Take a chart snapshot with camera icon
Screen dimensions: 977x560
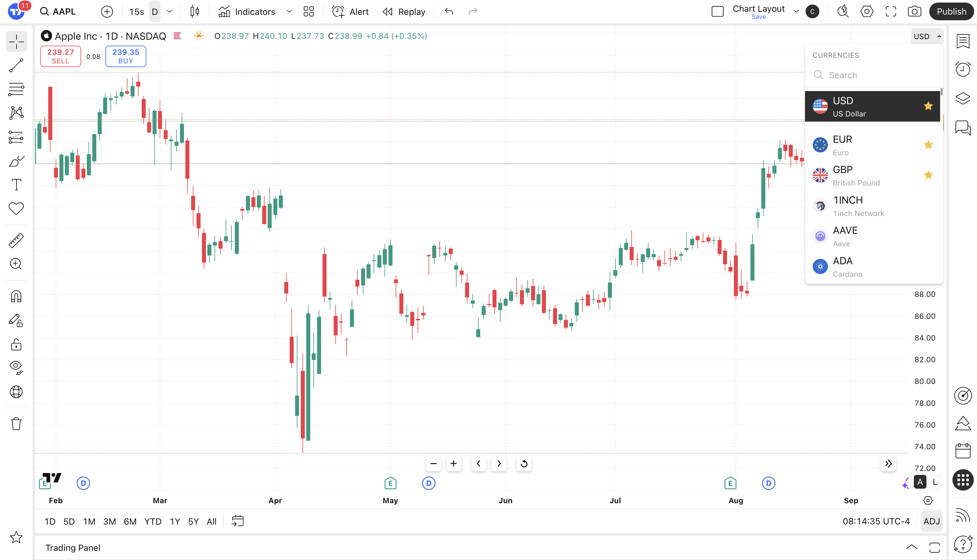click(914, 11)
